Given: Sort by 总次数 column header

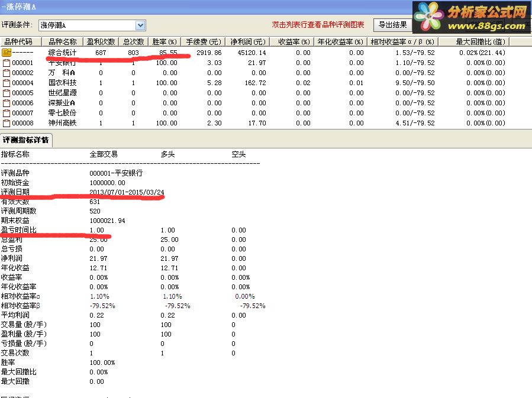Looking at the screenshot, I should click(x=133, y=42).
